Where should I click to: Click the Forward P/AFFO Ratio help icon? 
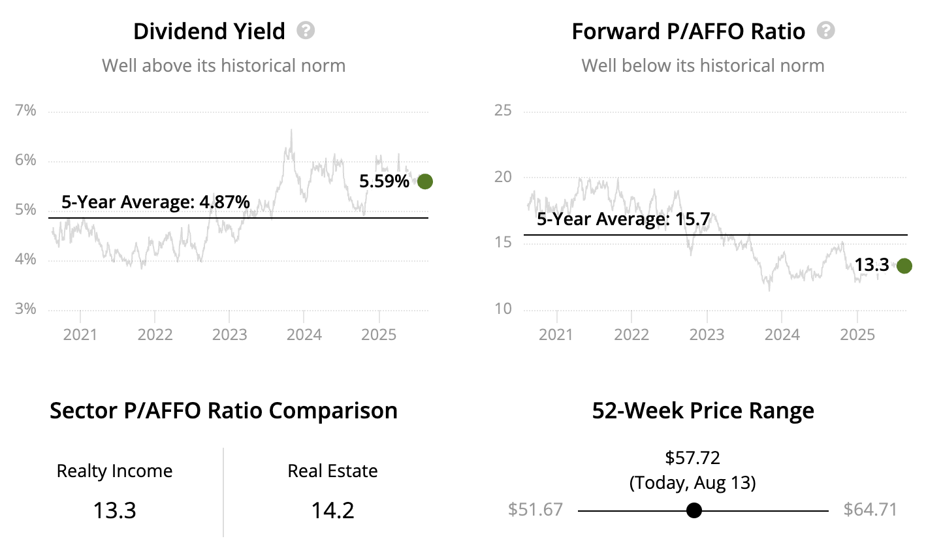point(826,31)
